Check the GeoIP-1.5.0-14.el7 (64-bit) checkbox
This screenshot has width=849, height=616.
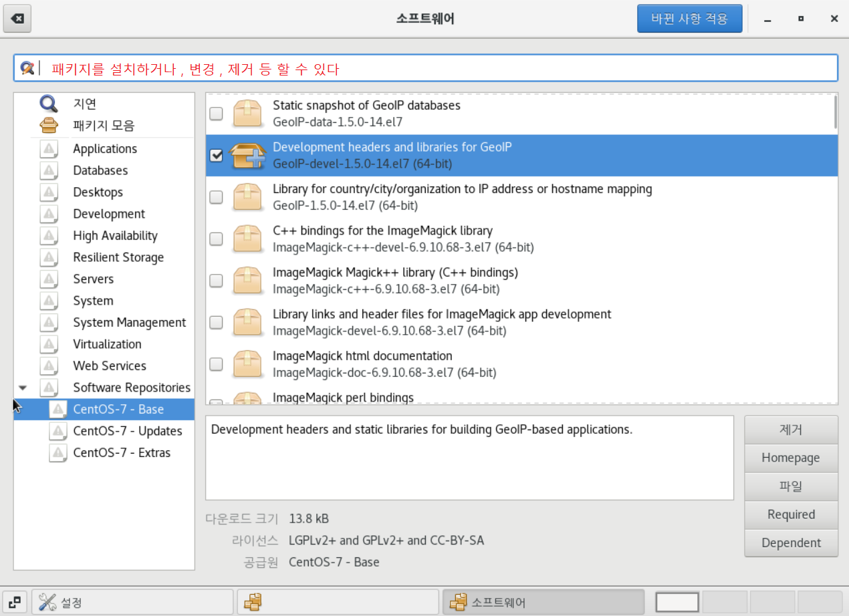216,197
